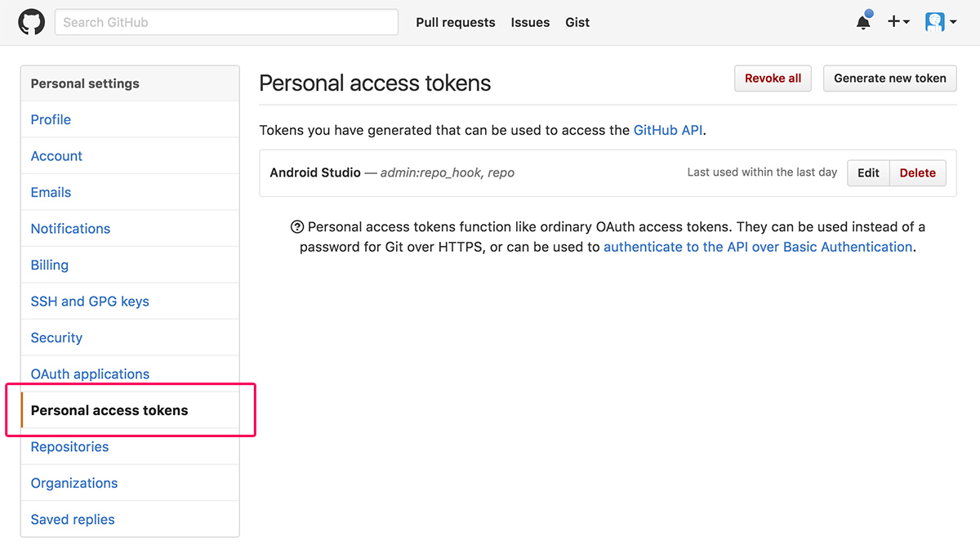Image resolution: width=980 pixels, height=550 pixels.
Task: Click Generate new token button
Action: pyautogui.click(x=889, y=78)
